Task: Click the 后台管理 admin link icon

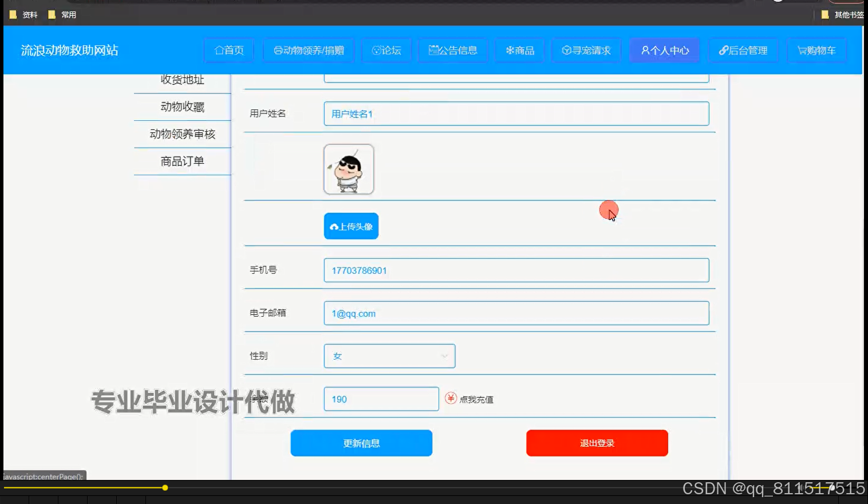Action: [724, 50]
